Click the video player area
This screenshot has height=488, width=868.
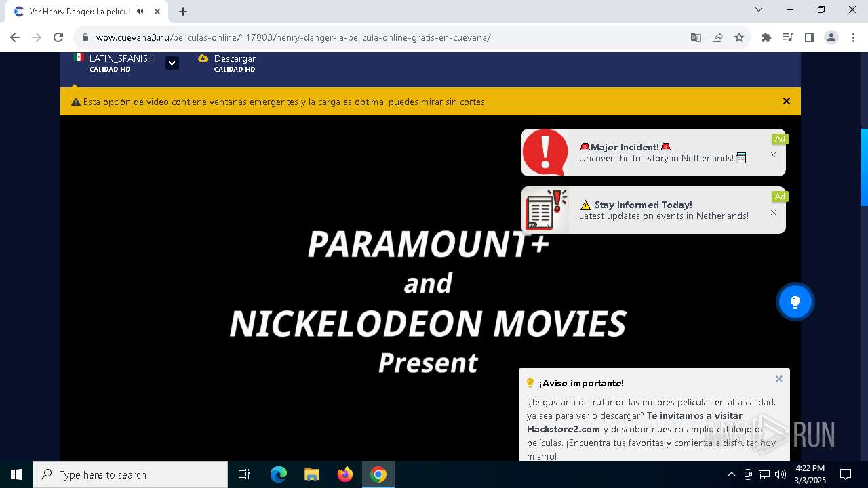point(430,288)
